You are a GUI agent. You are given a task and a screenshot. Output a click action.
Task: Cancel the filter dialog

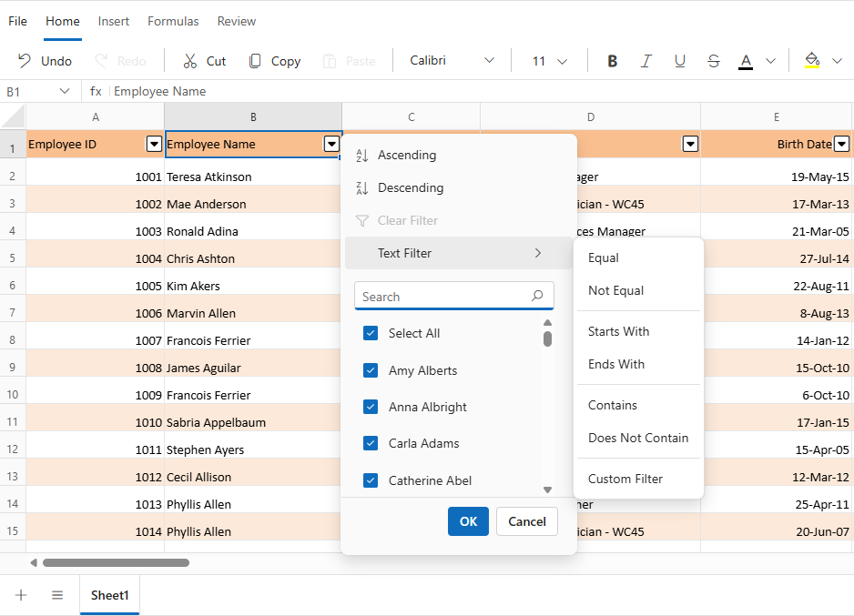tap(526, 521)
